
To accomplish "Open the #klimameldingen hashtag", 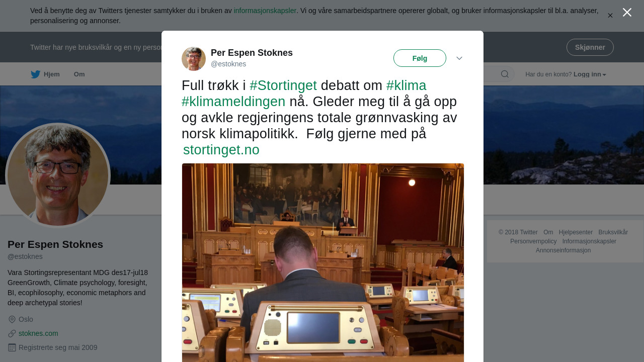I will (233, 102).
